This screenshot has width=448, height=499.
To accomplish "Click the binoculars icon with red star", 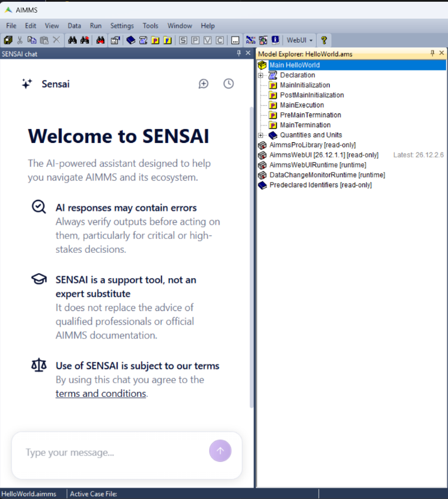I will (85, 40).
